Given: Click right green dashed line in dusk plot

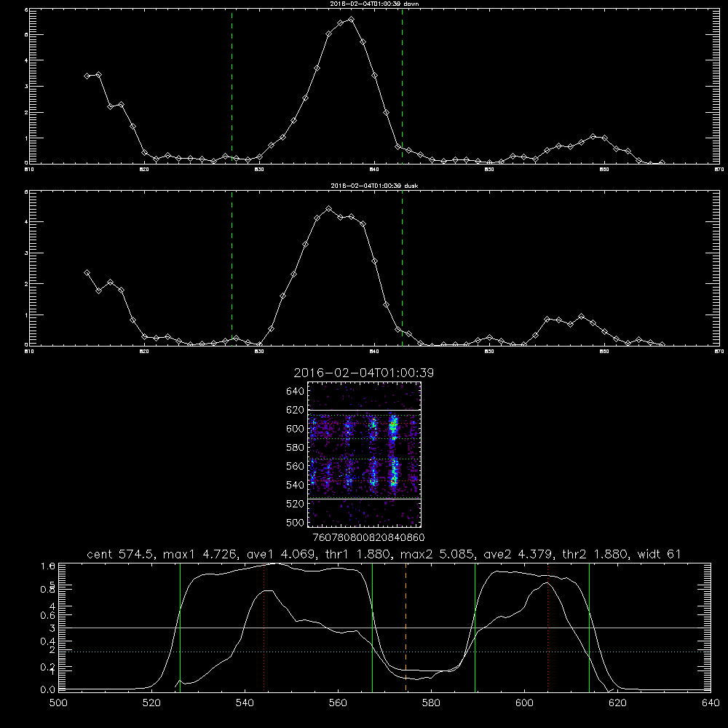Looking at the screenshot, I should point(402,269).
